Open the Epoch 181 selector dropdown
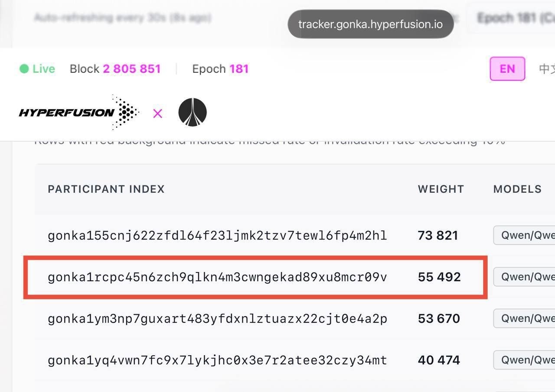Screen dimensions: 555x392 512,18
